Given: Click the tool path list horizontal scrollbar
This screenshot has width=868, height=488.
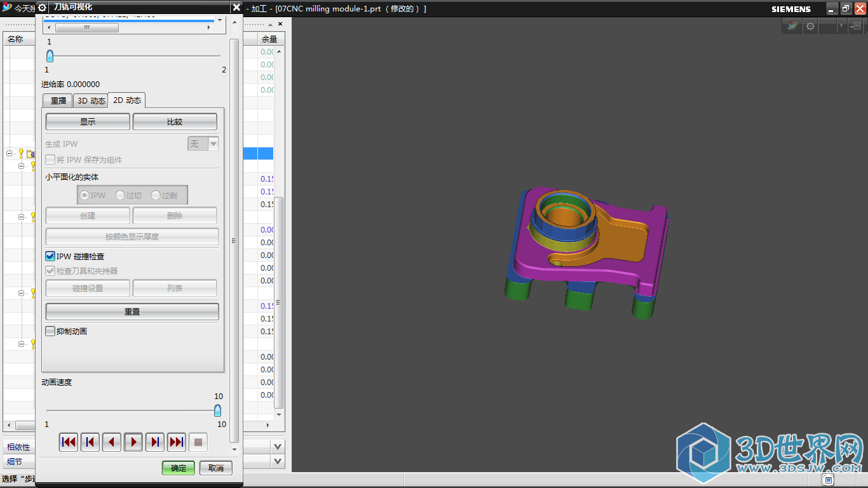Looking at the screenshot, I should coord(87,28).
